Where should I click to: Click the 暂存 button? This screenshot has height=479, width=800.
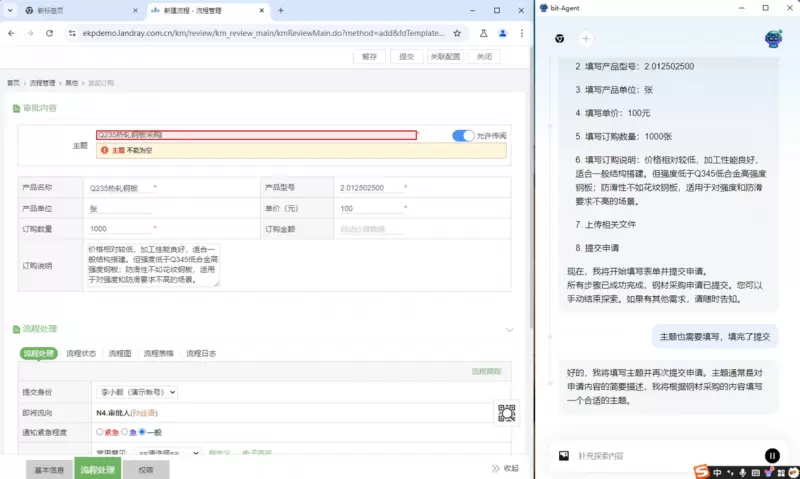coord(370,57)
